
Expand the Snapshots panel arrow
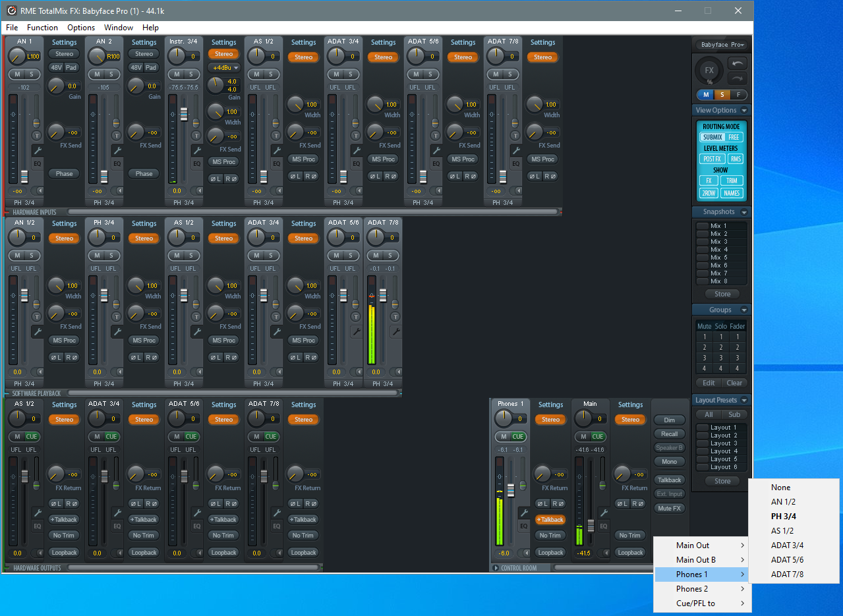(x=744, y=211)
